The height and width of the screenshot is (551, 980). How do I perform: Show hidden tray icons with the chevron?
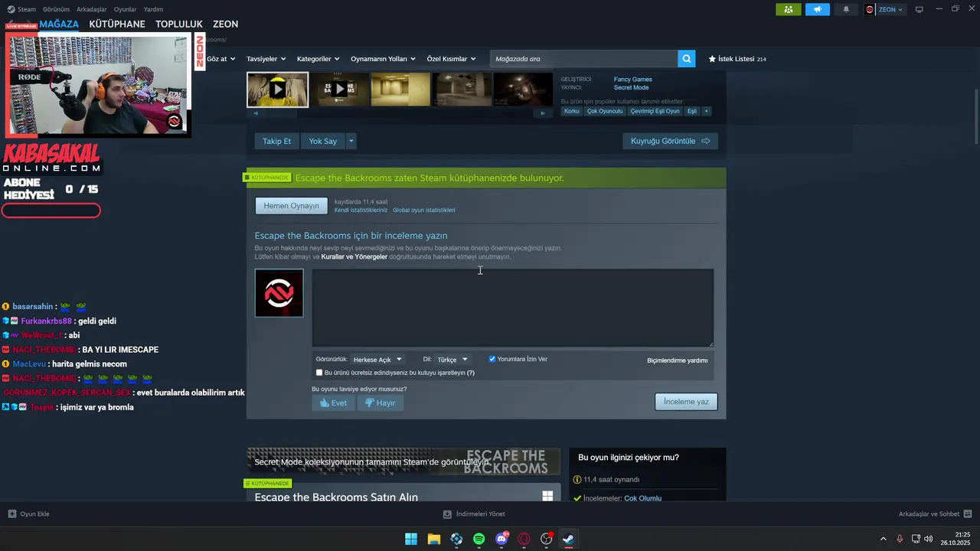click(x=883, y=539)
